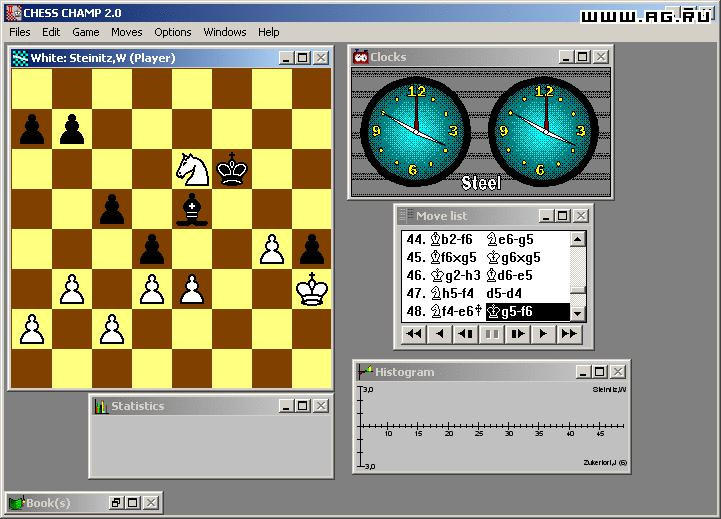Minimize the Clocks window
The image size is (721, 519).
click(566, 57)
